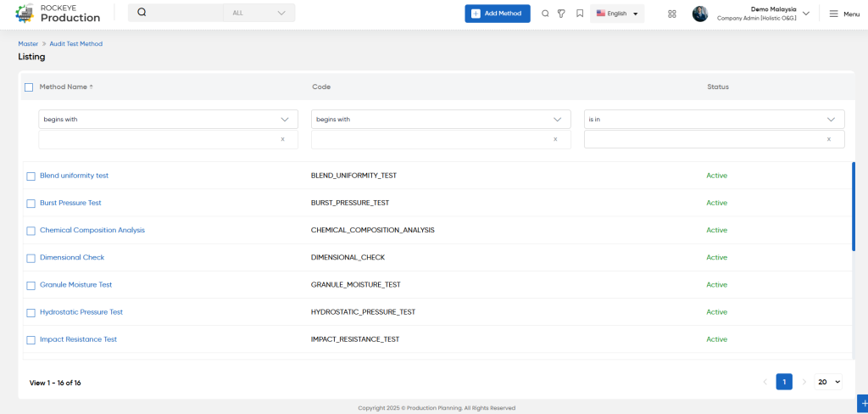Check the Blend uniformity test row
Image resolution: width=868 pixels, height=414 pixels.
pos(31,176)
